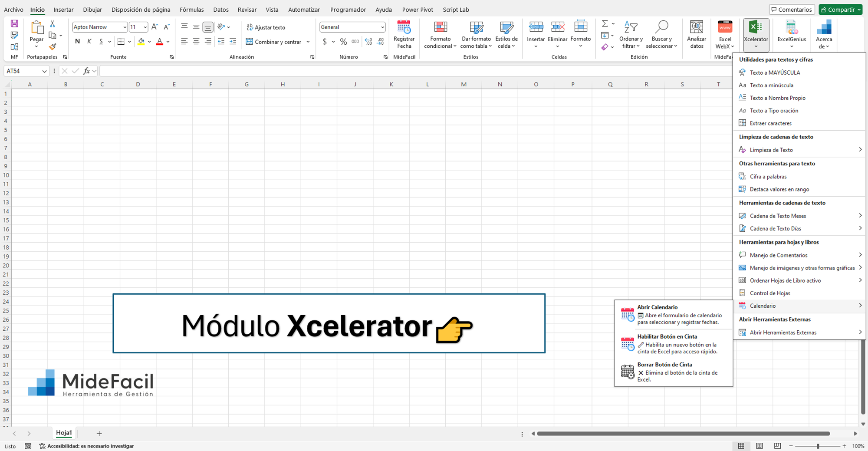Open the number format General dropdown
The height and width of the screenshot is (451, 868).
coord(382,27)
